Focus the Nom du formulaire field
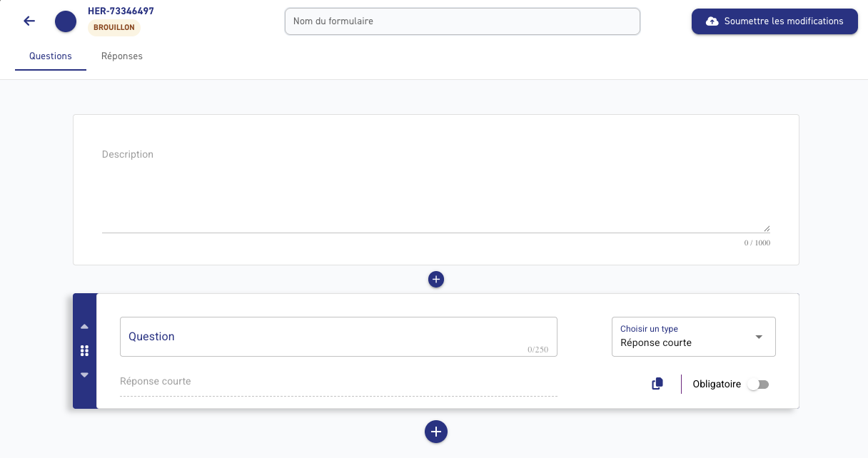The width and height of the screenshot is (868, 458). point(463,21)
